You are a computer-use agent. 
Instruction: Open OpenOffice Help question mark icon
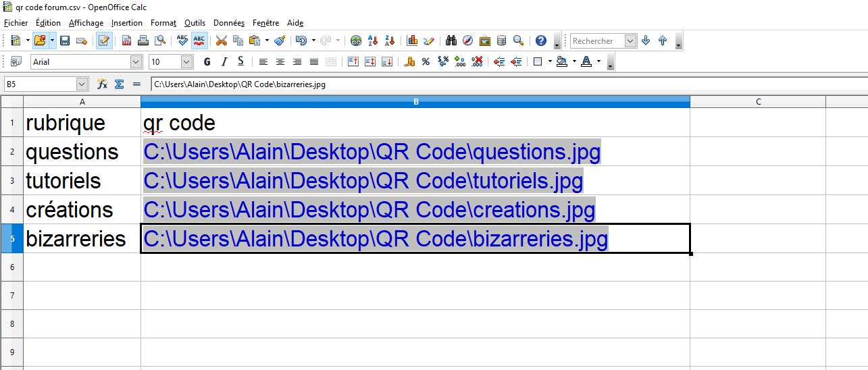540,41
